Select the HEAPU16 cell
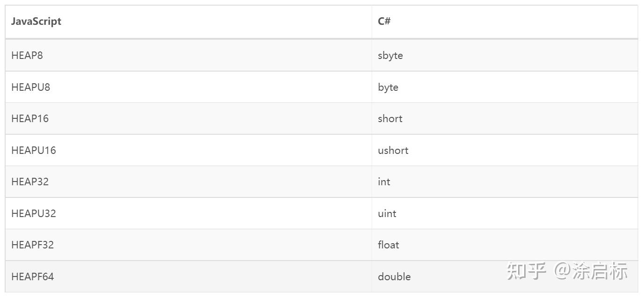 34,150
